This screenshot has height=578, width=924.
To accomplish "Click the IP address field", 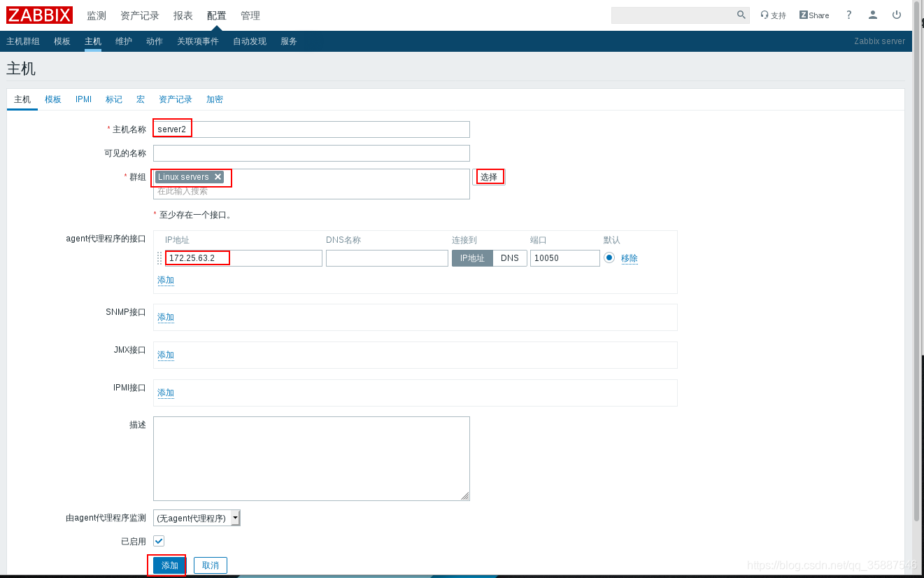I will coord(243,258).
